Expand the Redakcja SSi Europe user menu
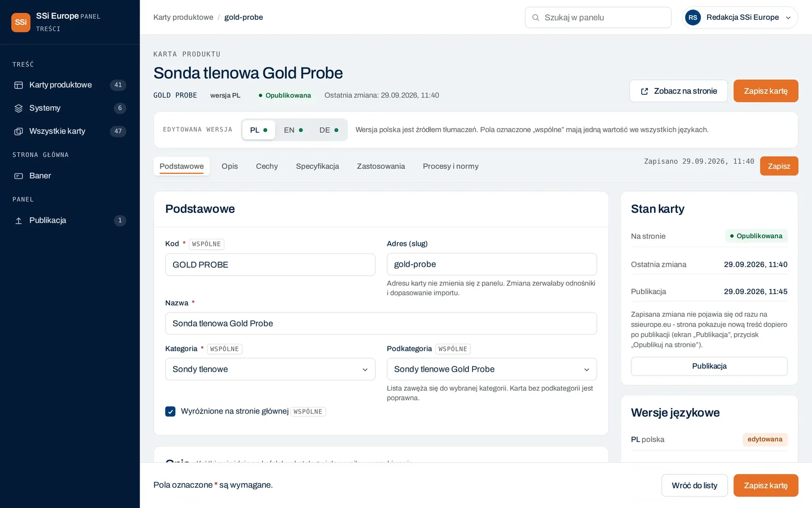 click(x=740, y=18)
